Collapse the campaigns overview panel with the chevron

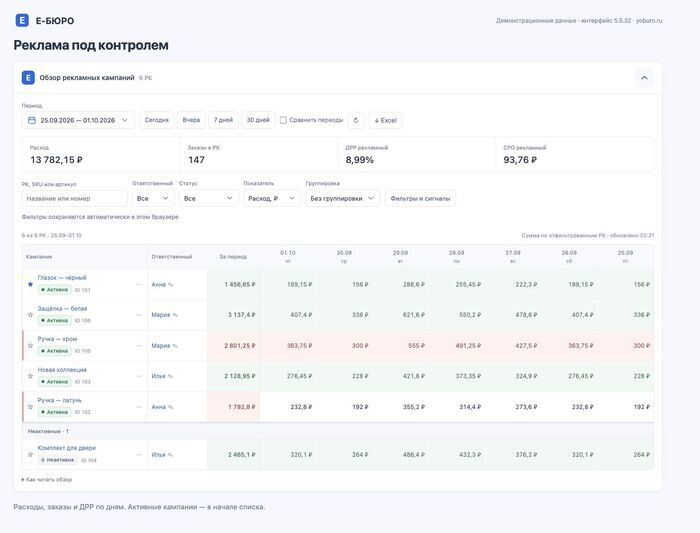coord(644,78)
